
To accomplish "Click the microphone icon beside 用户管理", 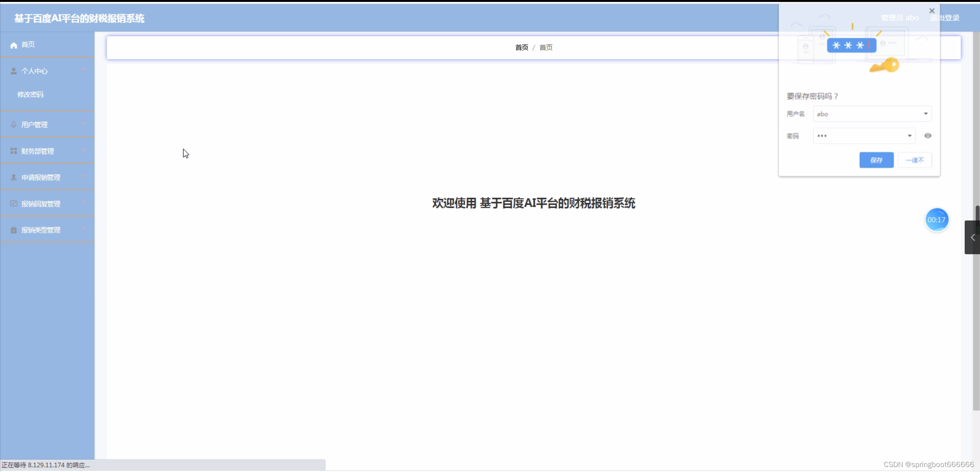I will 14,125.
